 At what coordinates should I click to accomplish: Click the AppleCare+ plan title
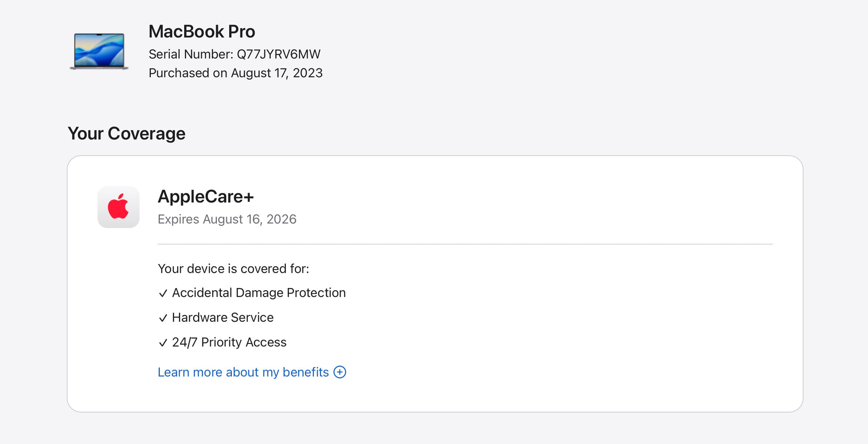206,197
